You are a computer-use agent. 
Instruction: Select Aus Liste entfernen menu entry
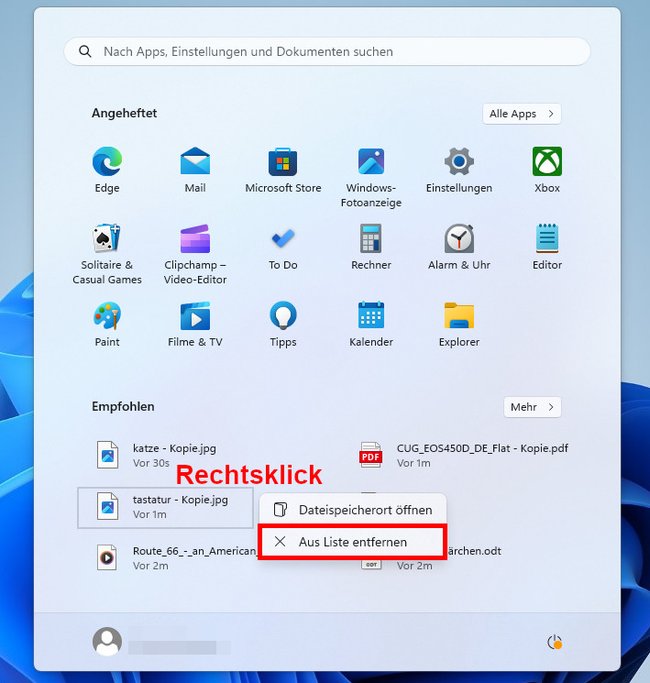click(x=353, y=542)
